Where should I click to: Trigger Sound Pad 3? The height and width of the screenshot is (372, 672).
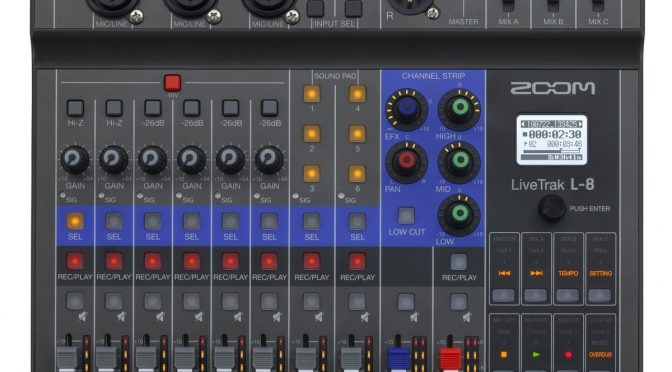pos(312,174)
